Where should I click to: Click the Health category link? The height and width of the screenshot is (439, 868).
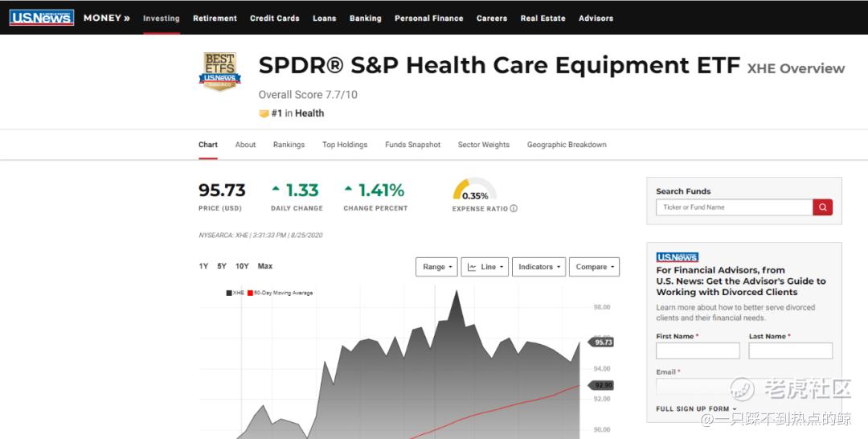point(309,113)
